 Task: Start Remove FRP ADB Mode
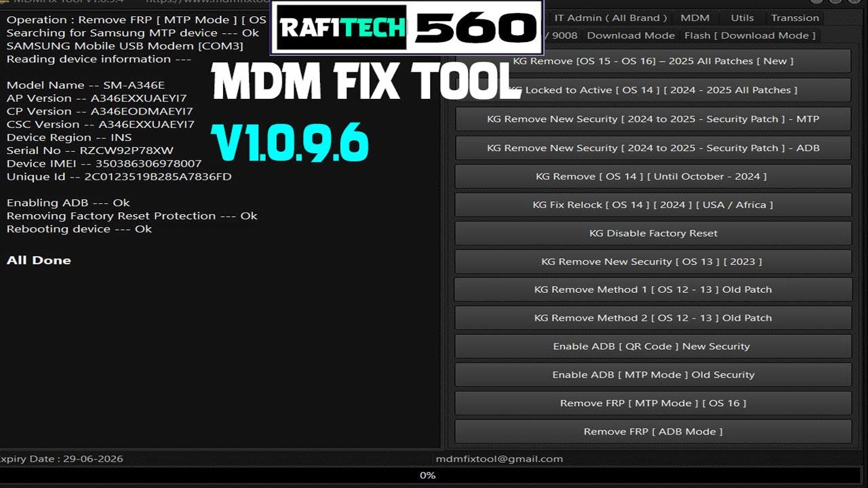coord(653,432)
